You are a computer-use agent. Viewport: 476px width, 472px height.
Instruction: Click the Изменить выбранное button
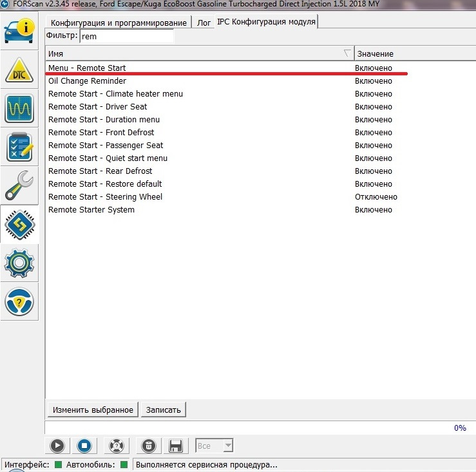pyautogui.click(x=93, y=410)
